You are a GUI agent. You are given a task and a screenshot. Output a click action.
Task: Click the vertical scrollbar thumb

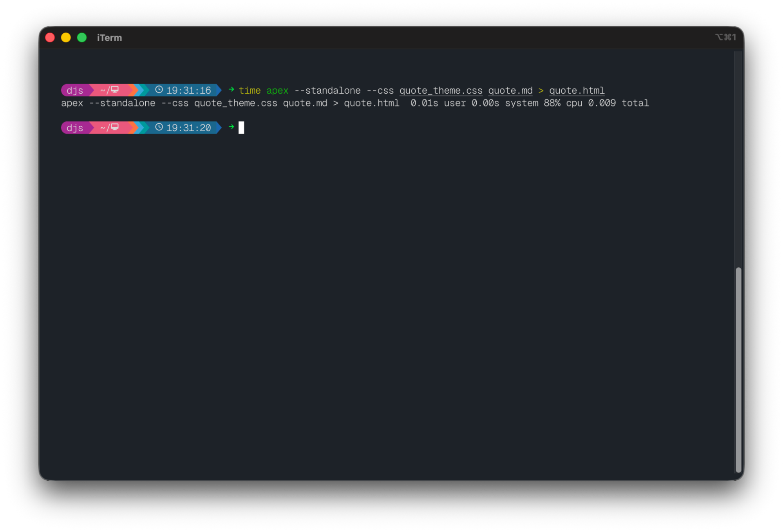[738, 369]
